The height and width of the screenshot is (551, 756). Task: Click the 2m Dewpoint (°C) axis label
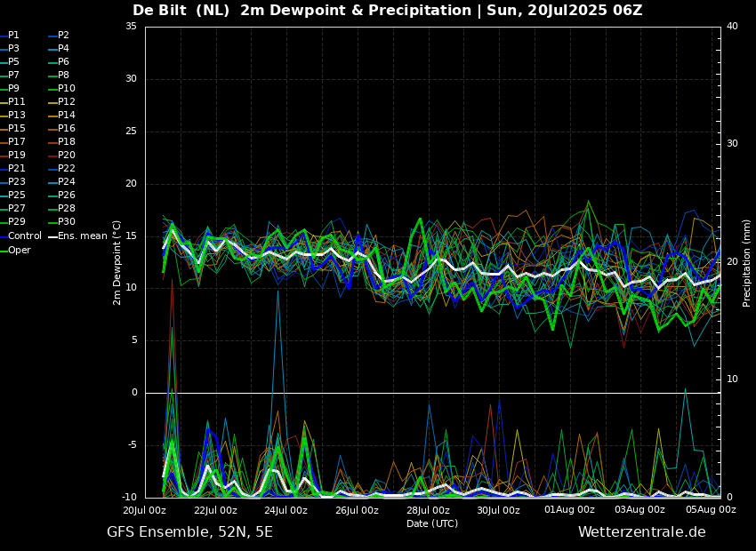click(x=117, y=262)
